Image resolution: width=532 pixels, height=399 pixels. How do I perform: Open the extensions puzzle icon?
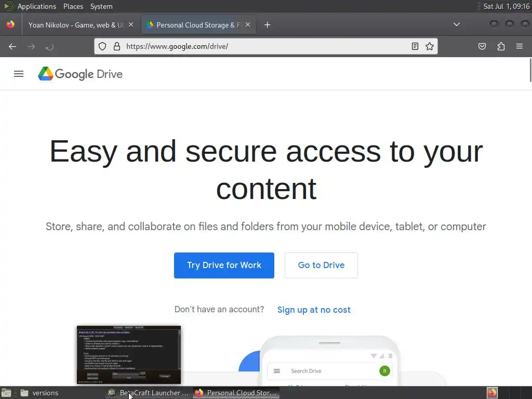pos(501,46)
